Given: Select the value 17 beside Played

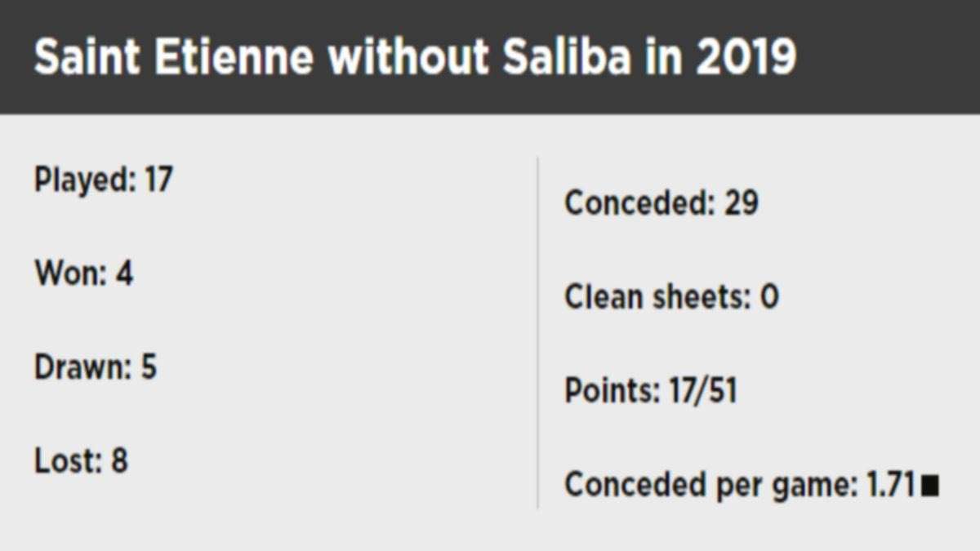Looking at the screenshot, I should [158, 180].
